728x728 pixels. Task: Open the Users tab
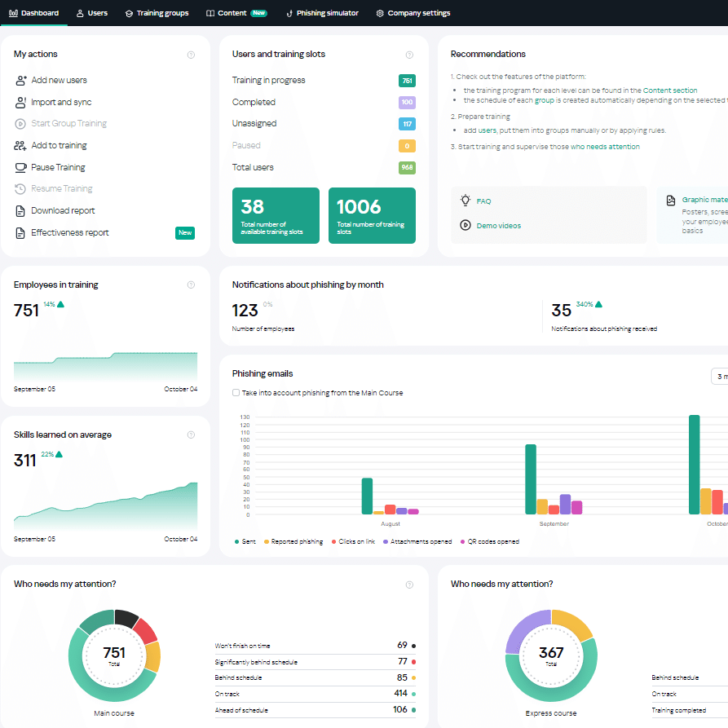coord(91,13)
